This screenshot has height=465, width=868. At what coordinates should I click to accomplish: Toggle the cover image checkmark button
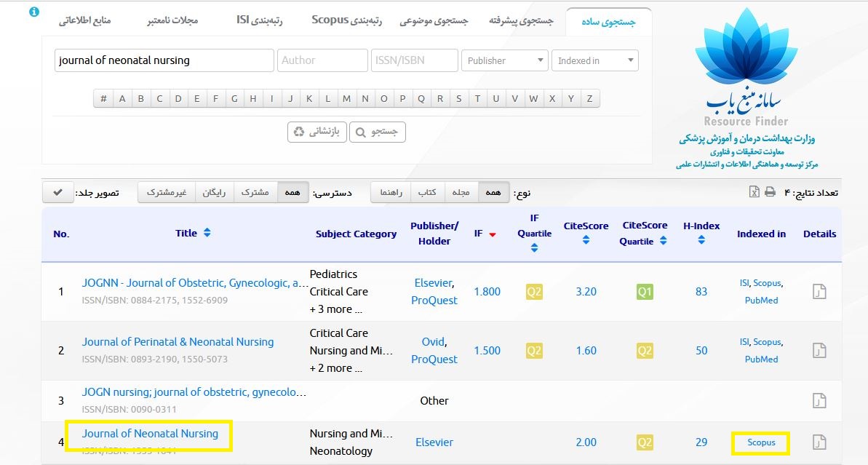tap(58, 192)
